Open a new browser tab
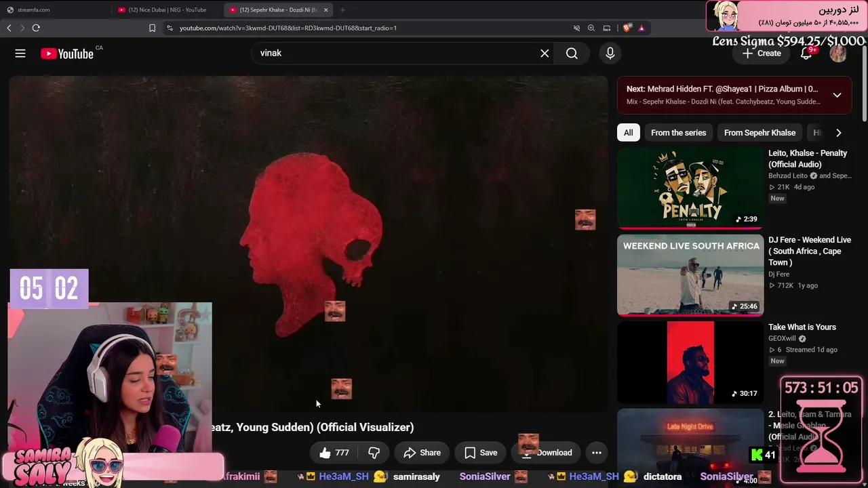868x488 pixels. pos(342,9)
